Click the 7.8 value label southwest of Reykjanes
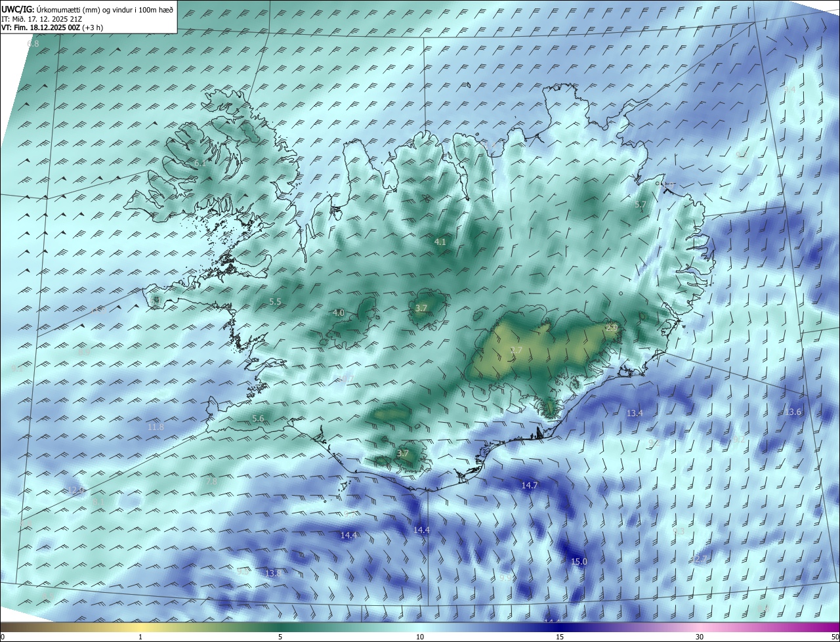The width and height of the screenshot is (840, 642). coord(211,481)
